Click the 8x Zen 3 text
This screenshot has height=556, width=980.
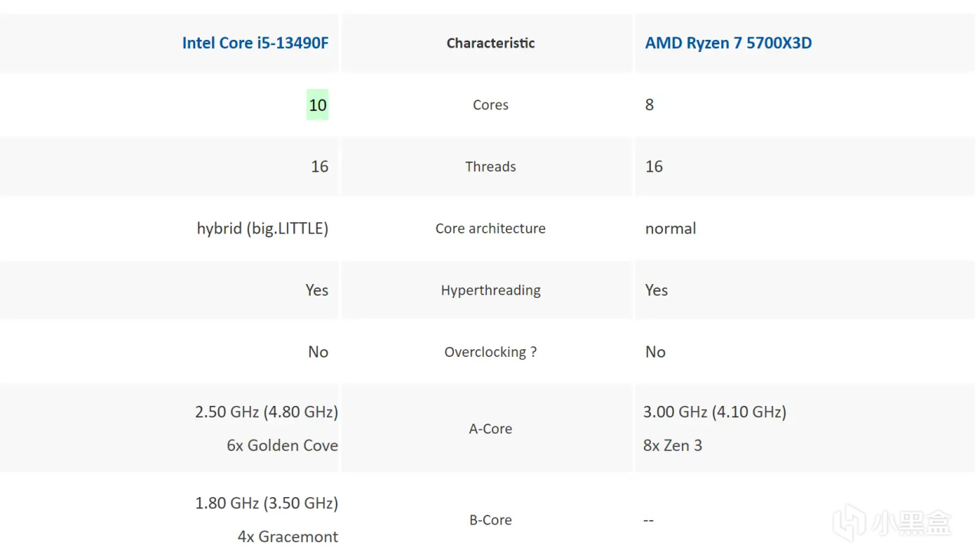coord(672,446)
